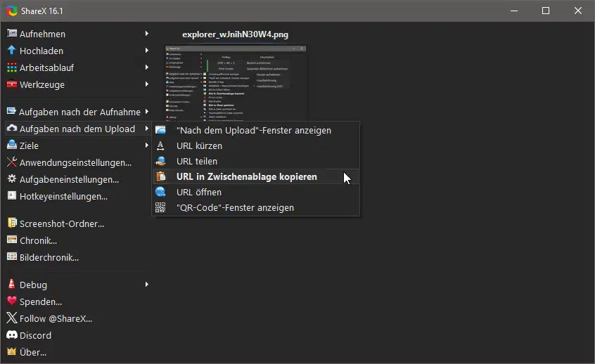Click the Arbeitsablauf grid icon

pyautogui.click(x=12, y=67)
